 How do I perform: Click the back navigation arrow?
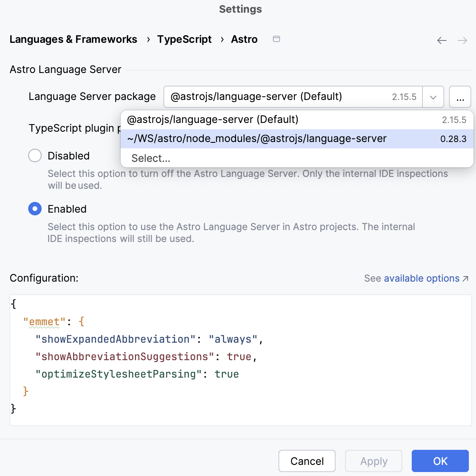click(x=441, y=40)
